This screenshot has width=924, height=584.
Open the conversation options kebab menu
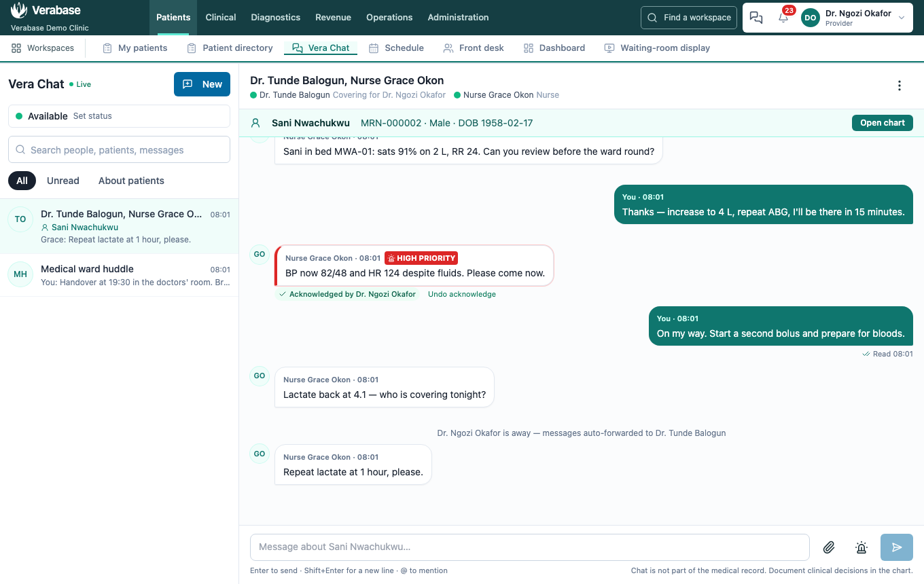coord(900,86)
